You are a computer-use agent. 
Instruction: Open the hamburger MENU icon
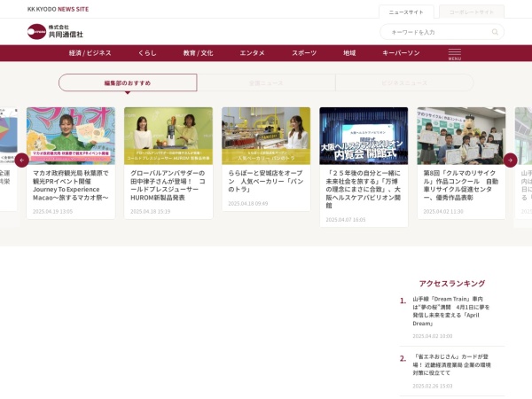(455, 54)
